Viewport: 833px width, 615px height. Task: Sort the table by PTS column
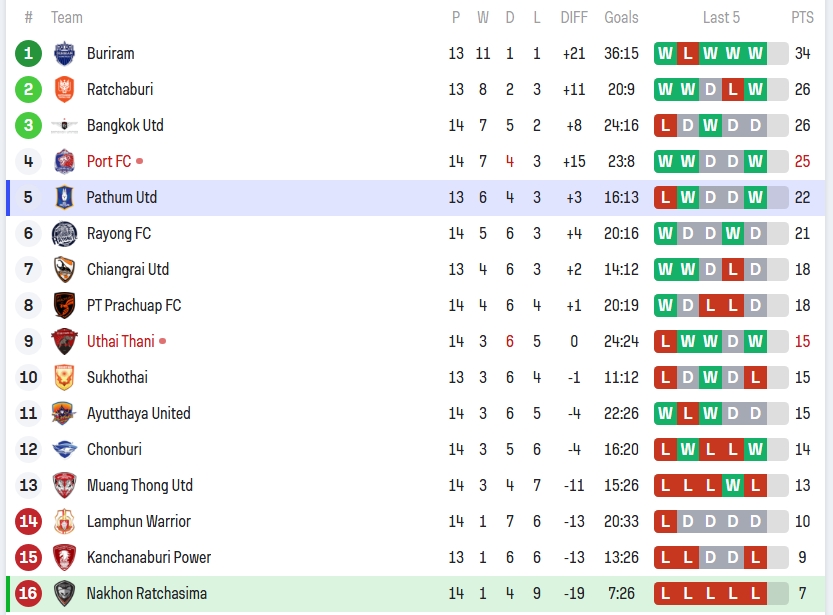[x=802, y=17]
